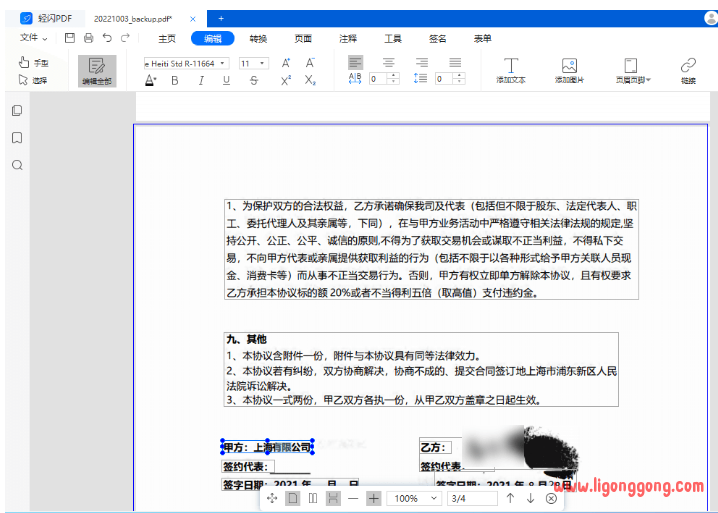Click 添加图片 to add an image
The height and width of the screenshot is (513, 718).
(x=569, y=71)
